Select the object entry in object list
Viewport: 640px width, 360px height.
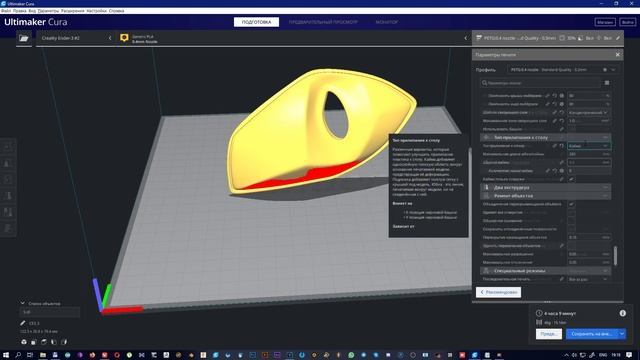[x=49, y=312]
